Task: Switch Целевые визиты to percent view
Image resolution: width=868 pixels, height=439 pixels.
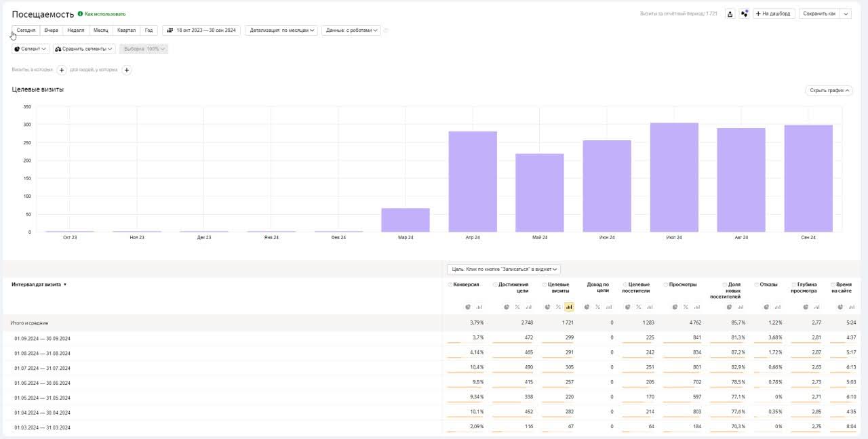Action: click(558, 307)
